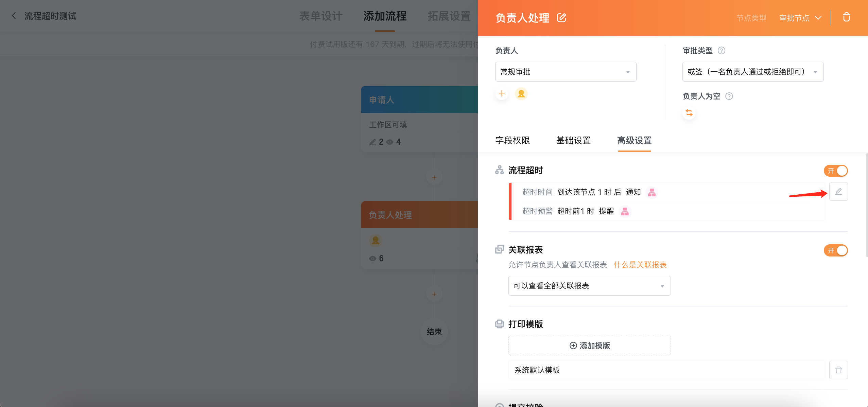Switch to the 字段权限 tab

(513, 140)
